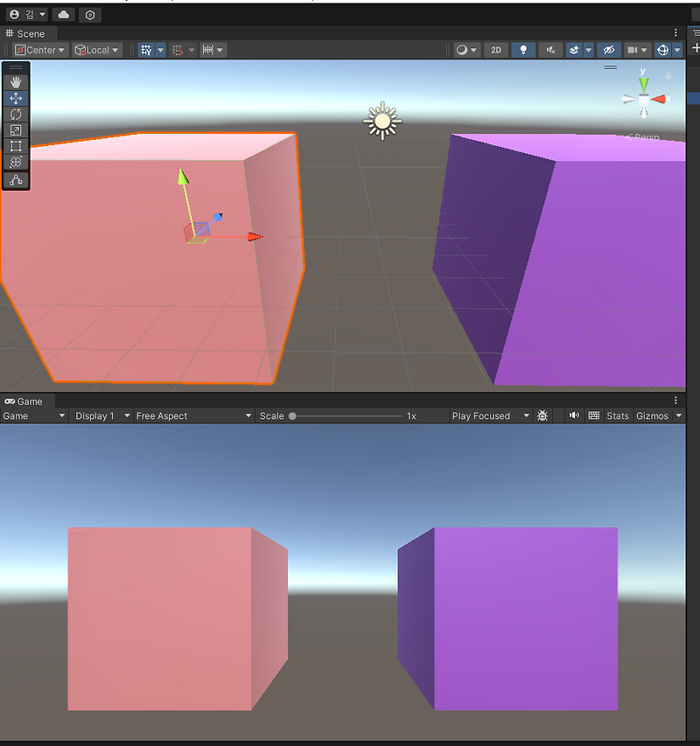The width and height of the screenshot is (700, 746).
Task: Click the Stats button in the Game view
Action: coord(617,415)
